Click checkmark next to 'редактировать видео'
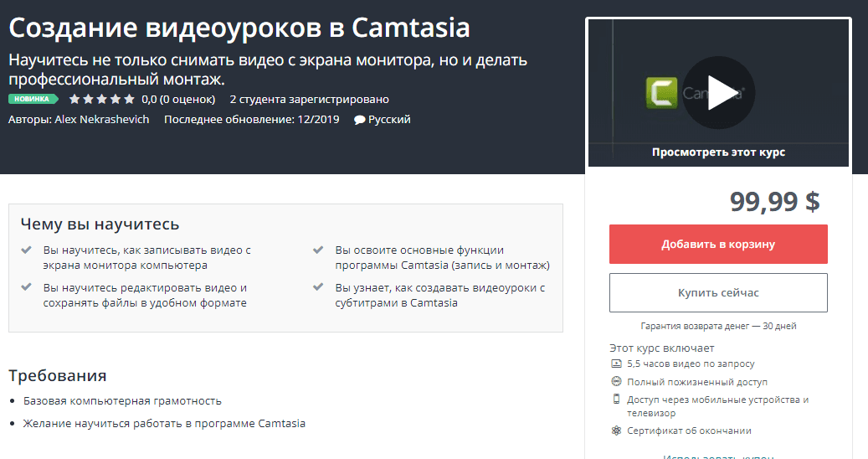The height and width of the screenshot is (459, 868). [26, 286]
